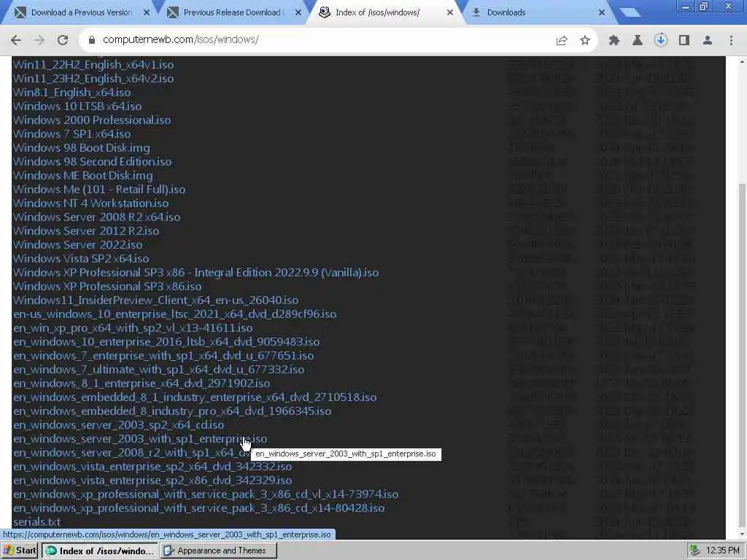Viewport: 747px width, 560px height.
Task: Click the page vertical scrollbar thumb
Action: point(742,356)
